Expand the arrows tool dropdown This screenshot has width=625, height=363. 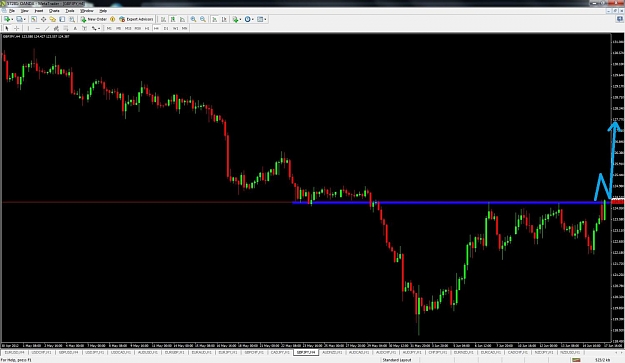click(x=99, y=28)
